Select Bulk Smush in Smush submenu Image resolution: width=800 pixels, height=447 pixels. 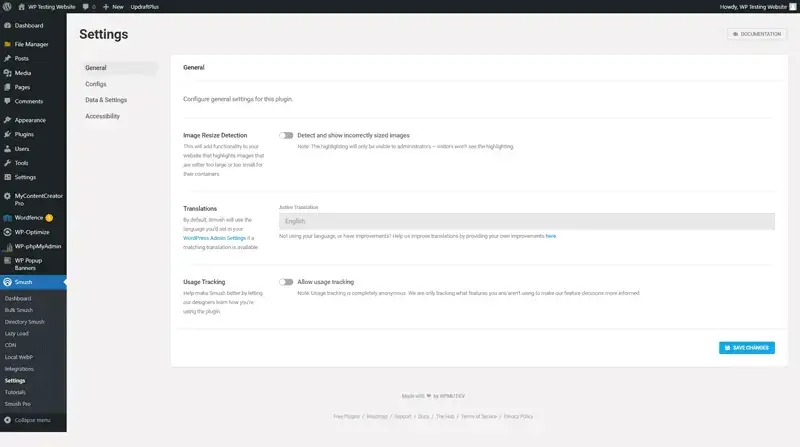[21, 310]
